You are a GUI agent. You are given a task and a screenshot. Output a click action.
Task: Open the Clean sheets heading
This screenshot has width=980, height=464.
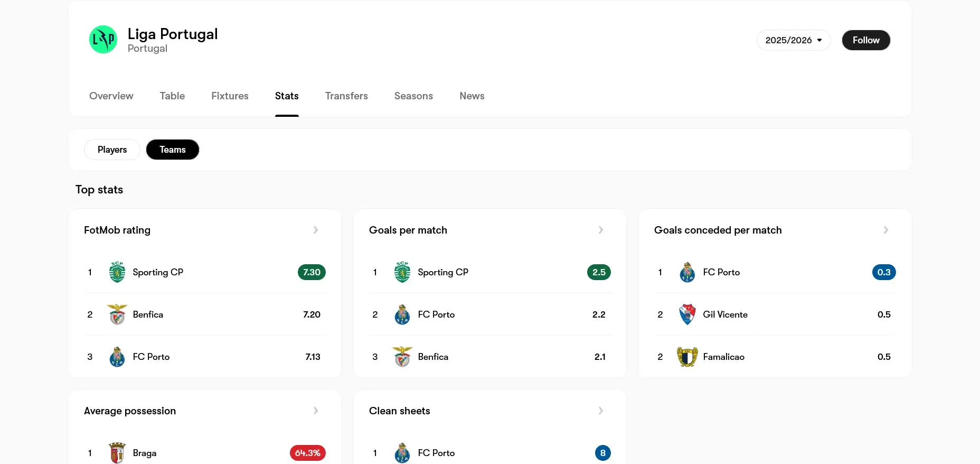pos(400,411)
